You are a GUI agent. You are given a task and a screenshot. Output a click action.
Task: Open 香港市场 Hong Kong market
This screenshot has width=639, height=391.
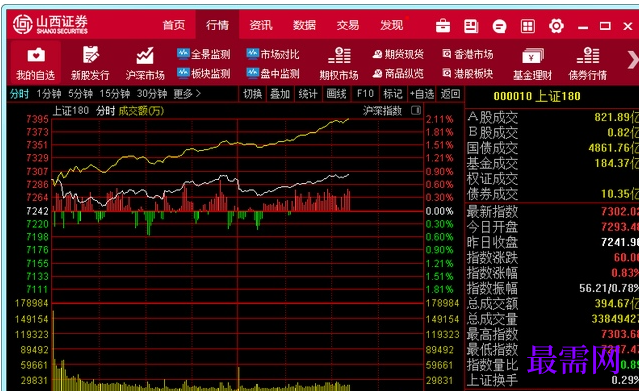468,54
